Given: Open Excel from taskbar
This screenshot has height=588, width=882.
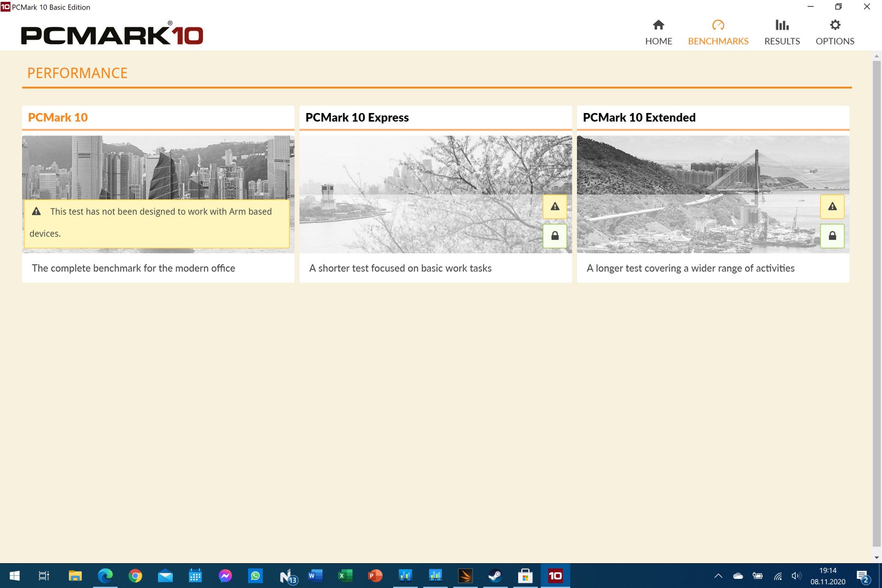Looking at the screenshot, I should pyautogui.click(x=345, y=576).
